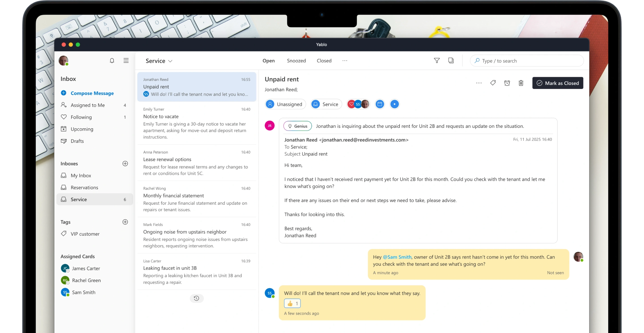This screenshot has height=333, width=644.
Task: Click Compose Message link
Action: click(92, 93)
